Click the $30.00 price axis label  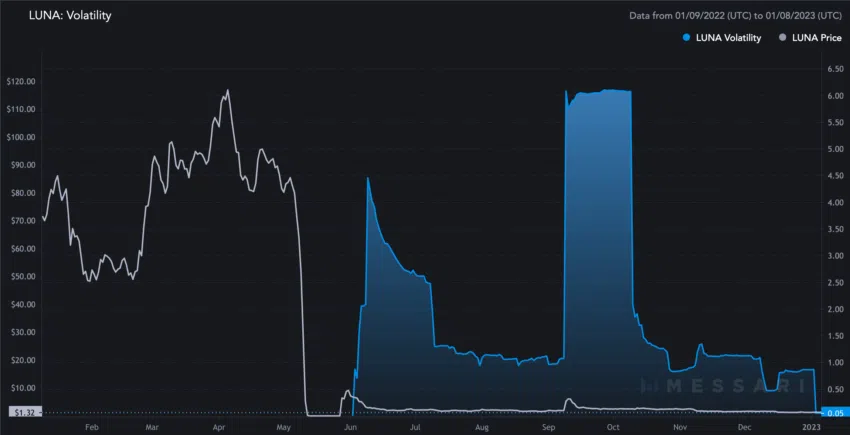pyautogui.click(x=22, y=332)
